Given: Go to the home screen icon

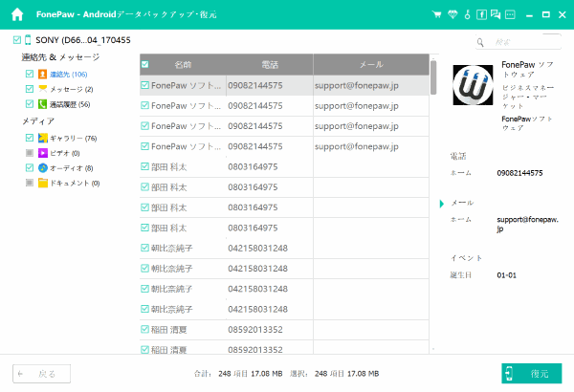Looking at the screenshot, I should click(x=17, y=14).
